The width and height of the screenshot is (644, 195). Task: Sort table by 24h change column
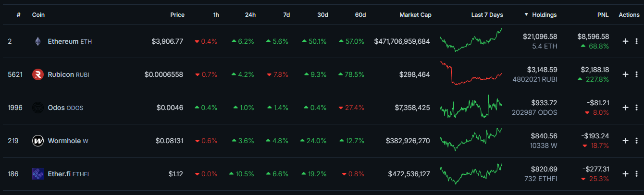tap(250, 15)
